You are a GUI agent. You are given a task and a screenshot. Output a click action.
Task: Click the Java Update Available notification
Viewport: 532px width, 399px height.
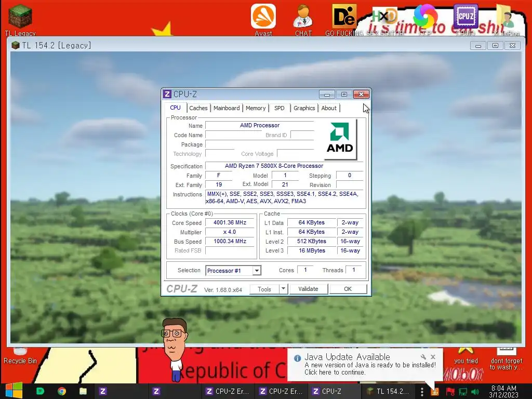coord(365,364)
